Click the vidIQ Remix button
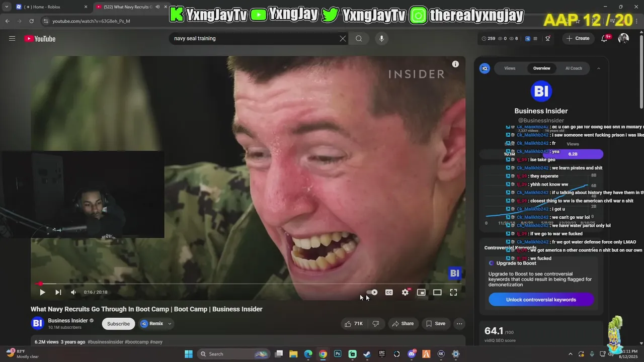This screenshot has height=362, width=644. (152, 324)
